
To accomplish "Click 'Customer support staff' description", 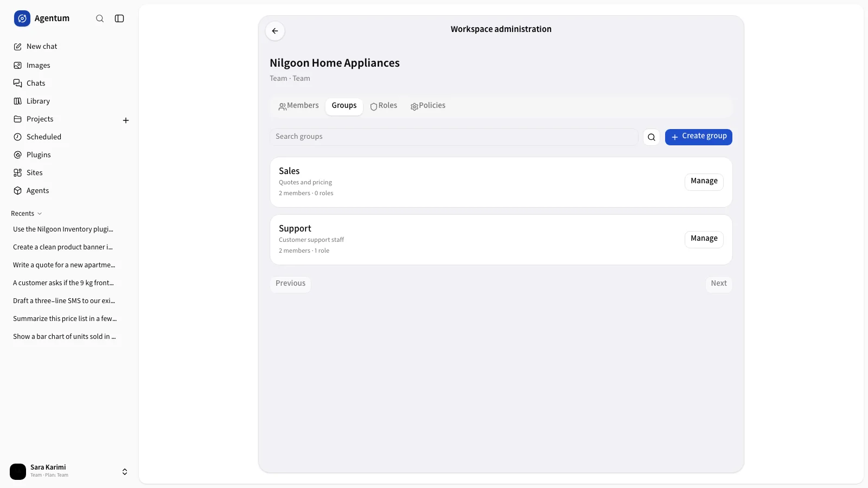I will point(311,240).
